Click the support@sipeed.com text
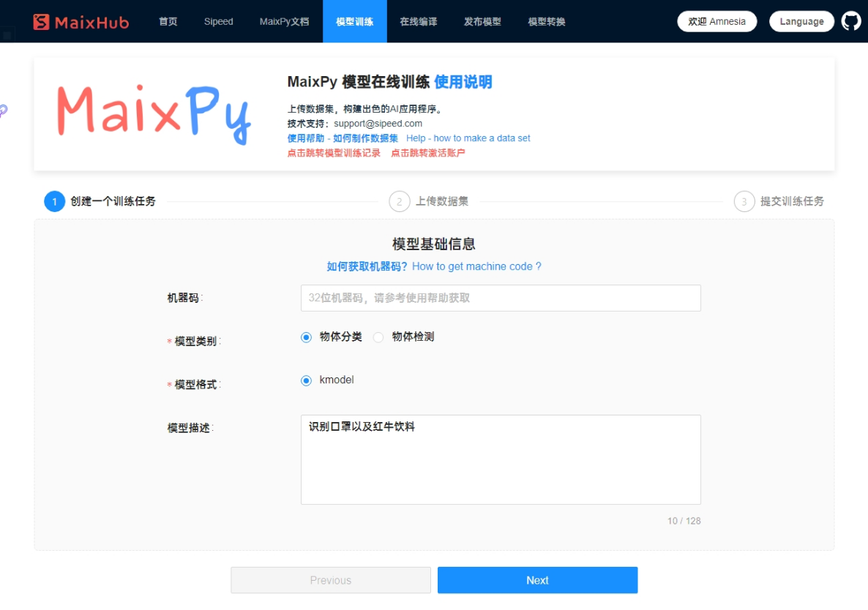 click(378, 124)
